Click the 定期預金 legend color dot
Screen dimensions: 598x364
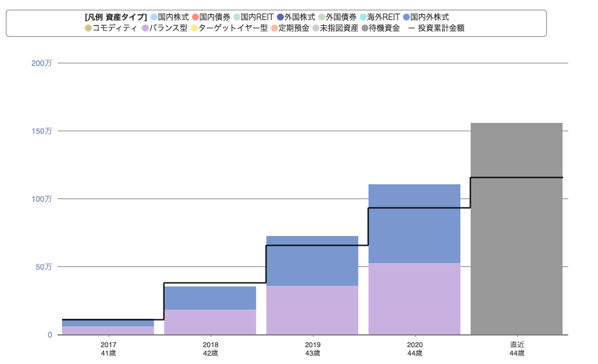274,28
